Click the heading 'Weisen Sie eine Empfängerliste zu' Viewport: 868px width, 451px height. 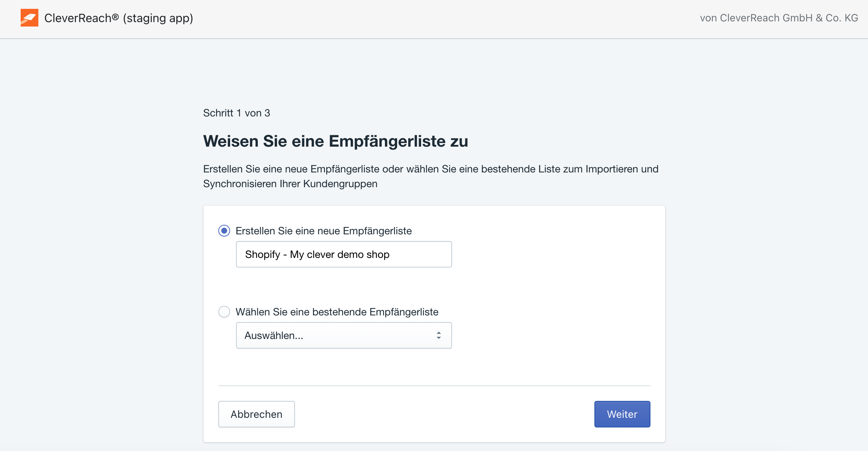pos(336,141)
